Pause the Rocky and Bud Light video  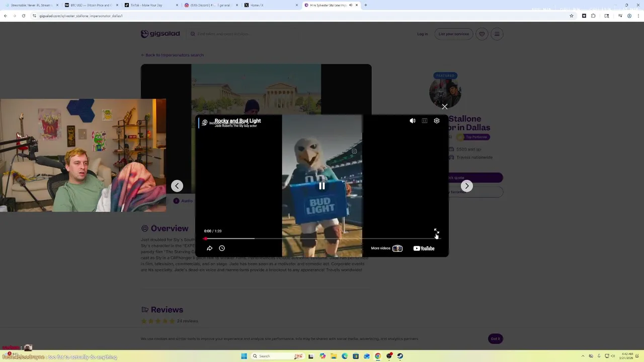point(322,186)
